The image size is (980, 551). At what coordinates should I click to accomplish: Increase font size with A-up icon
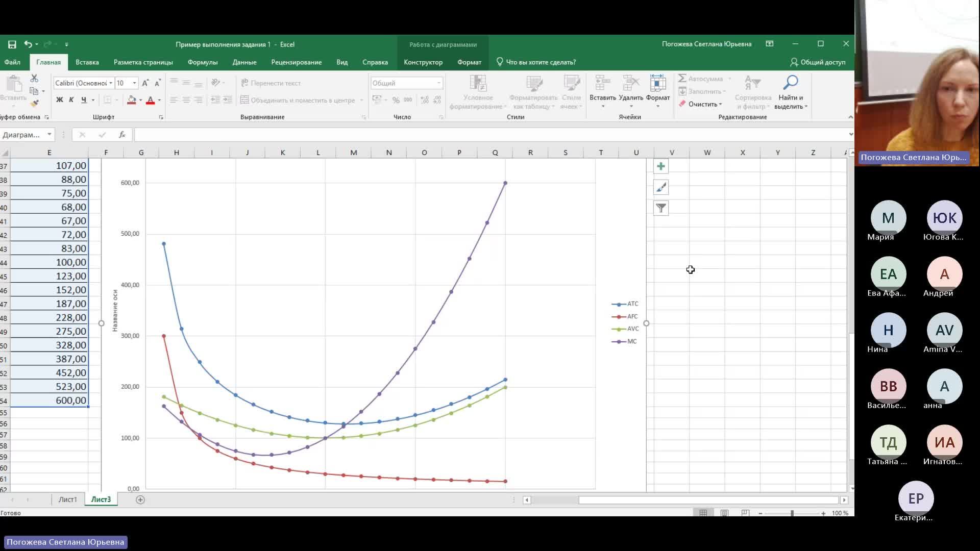[x=145, y=83]
